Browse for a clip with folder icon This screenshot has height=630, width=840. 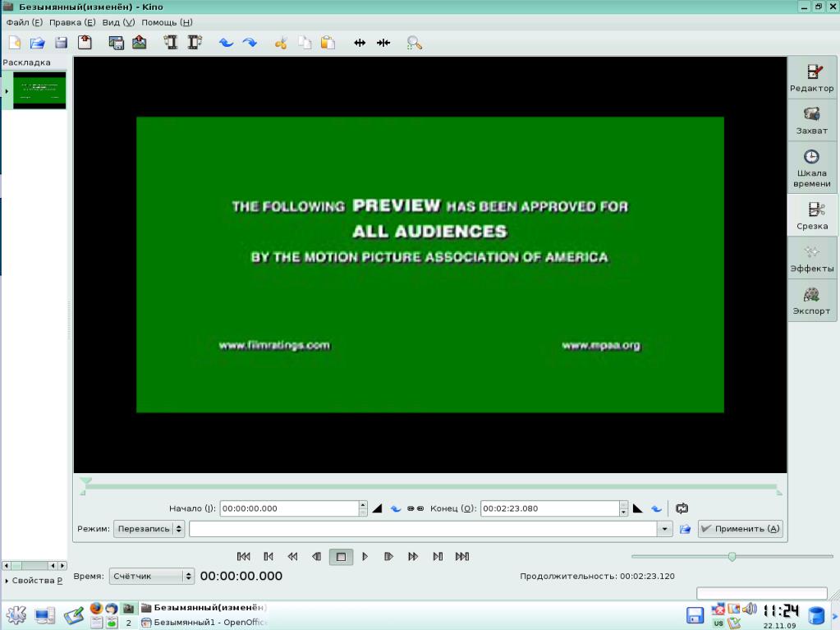[x=685, y=529]
